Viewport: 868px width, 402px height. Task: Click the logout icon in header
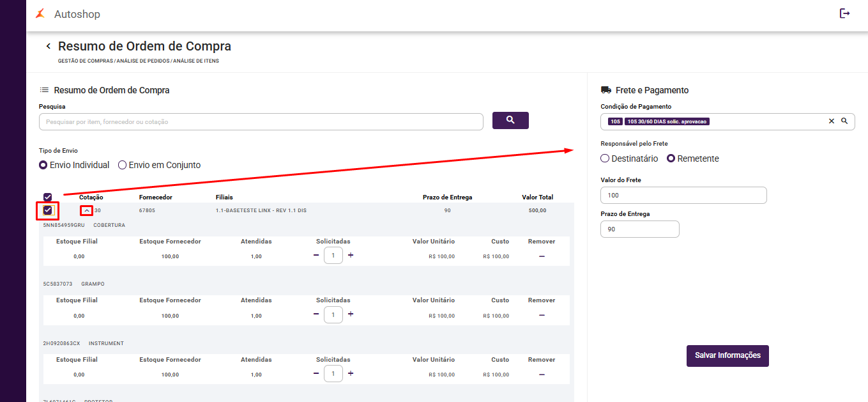(x=844, y=13)
